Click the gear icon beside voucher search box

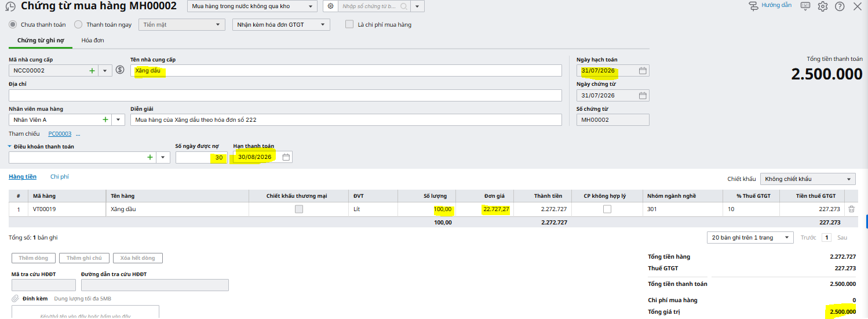(330, 6)
